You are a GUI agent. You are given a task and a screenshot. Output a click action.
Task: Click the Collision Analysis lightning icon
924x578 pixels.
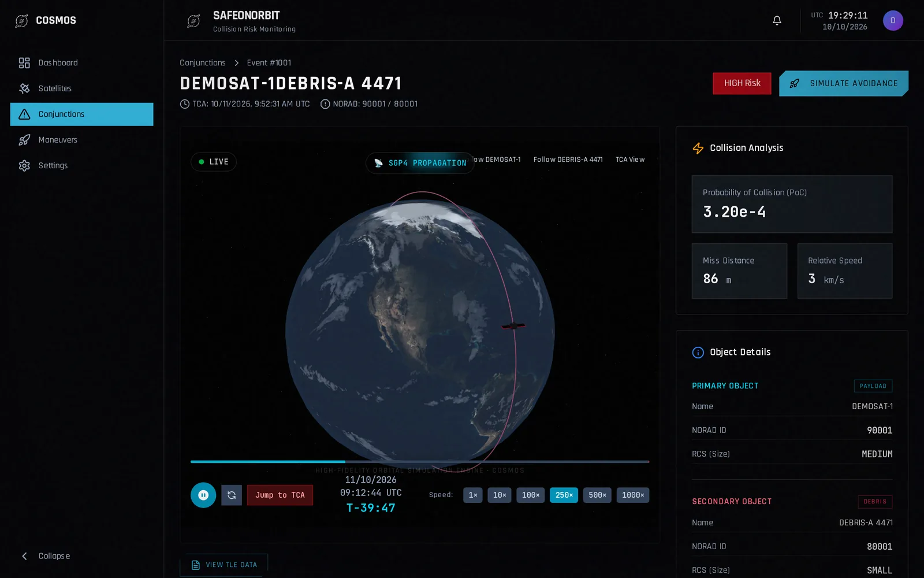point(698,149)
